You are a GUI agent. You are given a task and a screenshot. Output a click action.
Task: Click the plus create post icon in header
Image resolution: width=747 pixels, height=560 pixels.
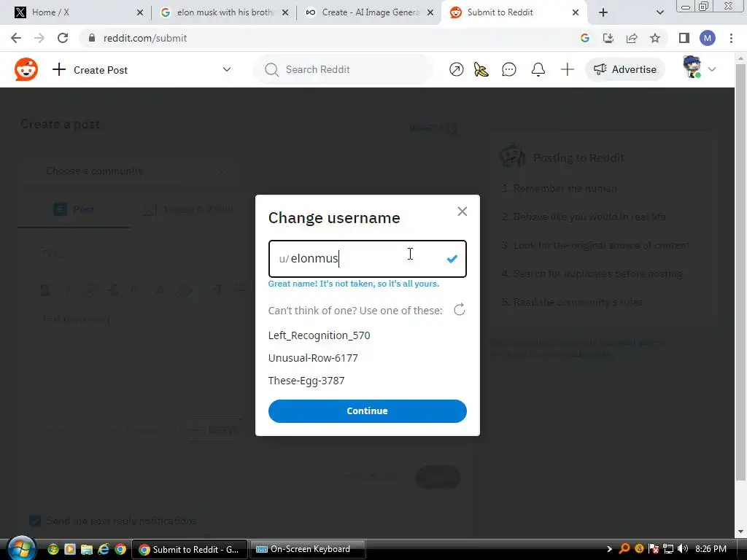click(567, 69)
